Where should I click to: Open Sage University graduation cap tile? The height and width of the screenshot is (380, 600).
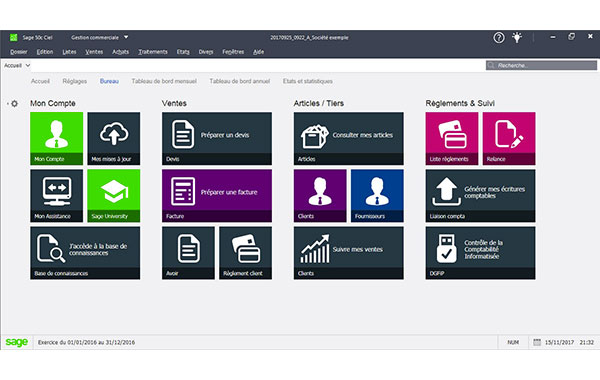114,196
